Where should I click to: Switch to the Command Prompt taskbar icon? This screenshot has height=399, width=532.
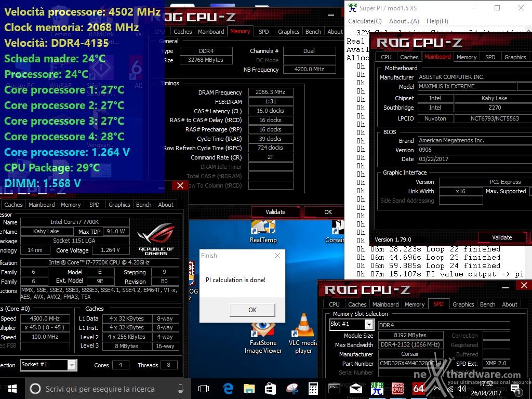pyautogui.click(x=334, y=389)
